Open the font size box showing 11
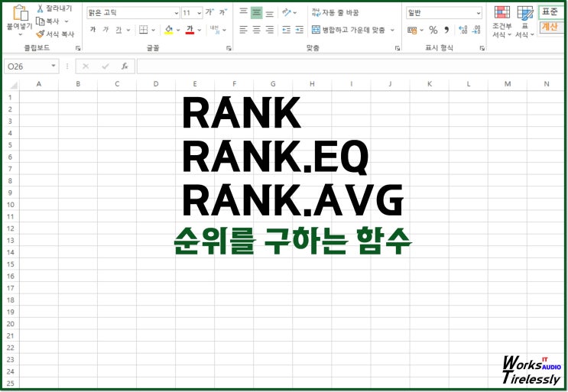This screenshot has width=568, height=392. click(x=192, y=13)
